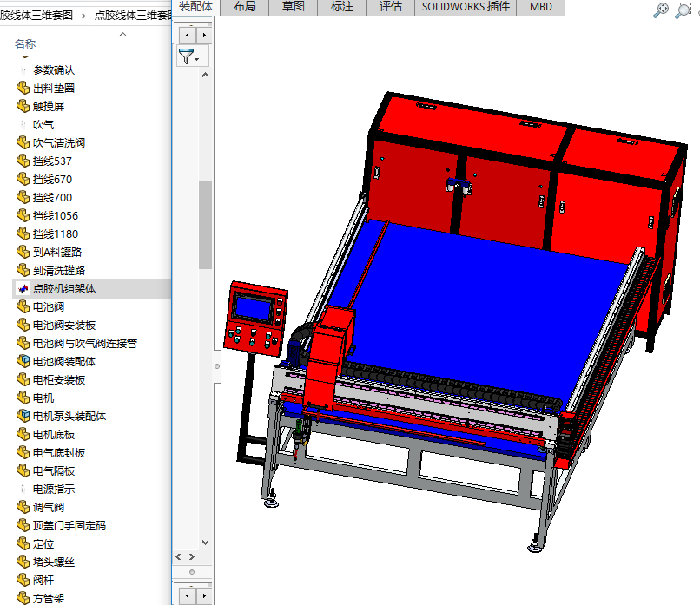This screenshot has height=605, width=700.
Task: Open the filter dropdown arrow beside funnel
Action: click(197, 59)
